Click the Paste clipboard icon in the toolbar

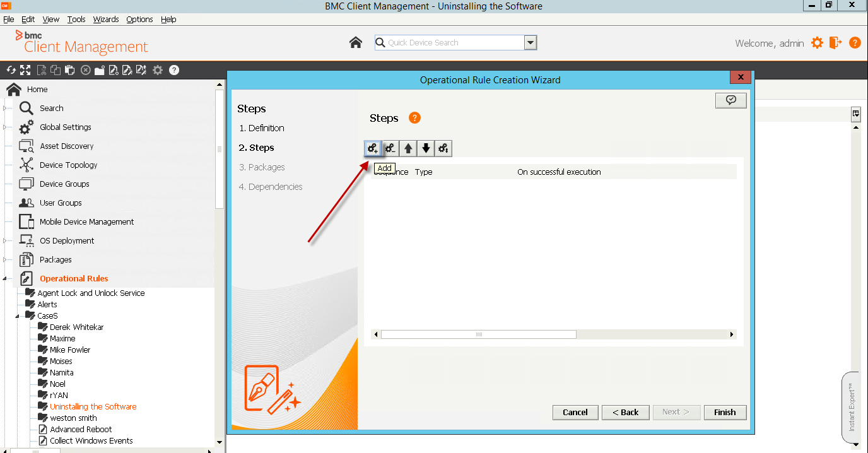pyautogui.click(x=71, y=70)
